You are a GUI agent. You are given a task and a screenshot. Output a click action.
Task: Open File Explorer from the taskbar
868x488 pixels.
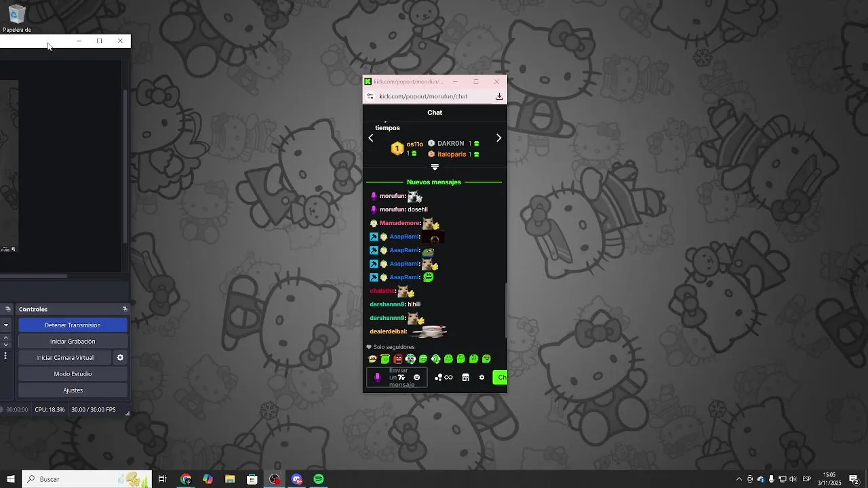tap(230, 479)
